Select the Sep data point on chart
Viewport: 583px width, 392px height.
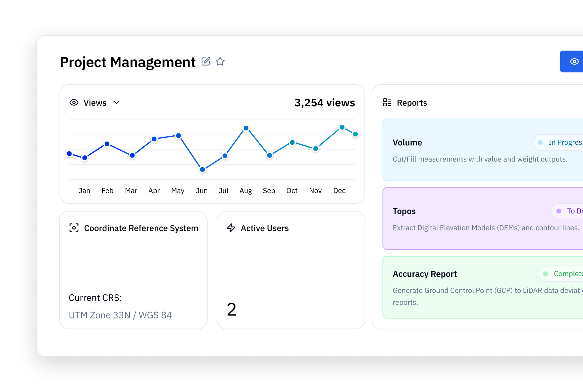270,155
